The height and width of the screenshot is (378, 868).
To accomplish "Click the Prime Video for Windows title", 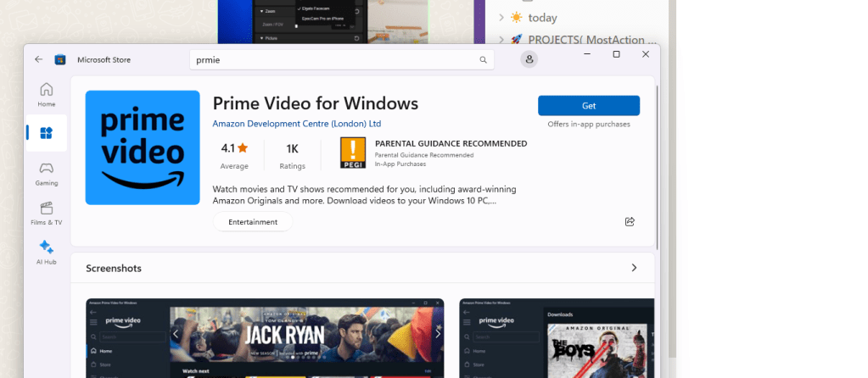I will coord(316,103).
